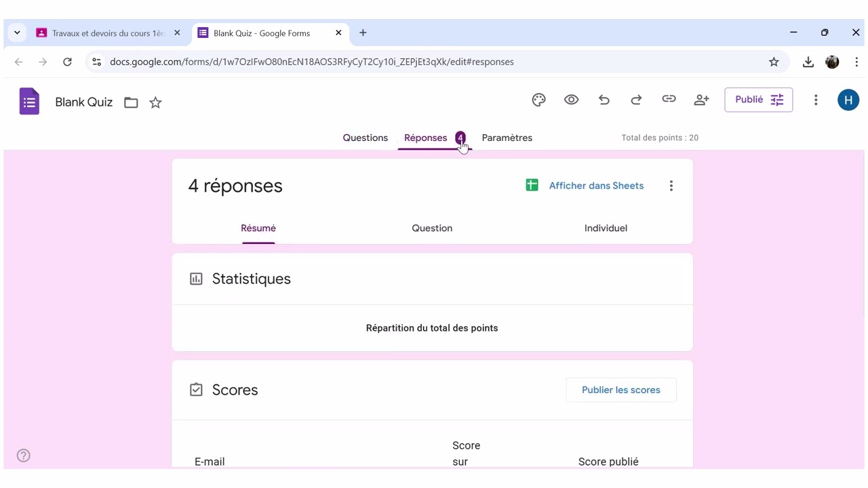Open the theme customization palette
The height and width of the screenshot is (488, 868).
pos(539,100)
